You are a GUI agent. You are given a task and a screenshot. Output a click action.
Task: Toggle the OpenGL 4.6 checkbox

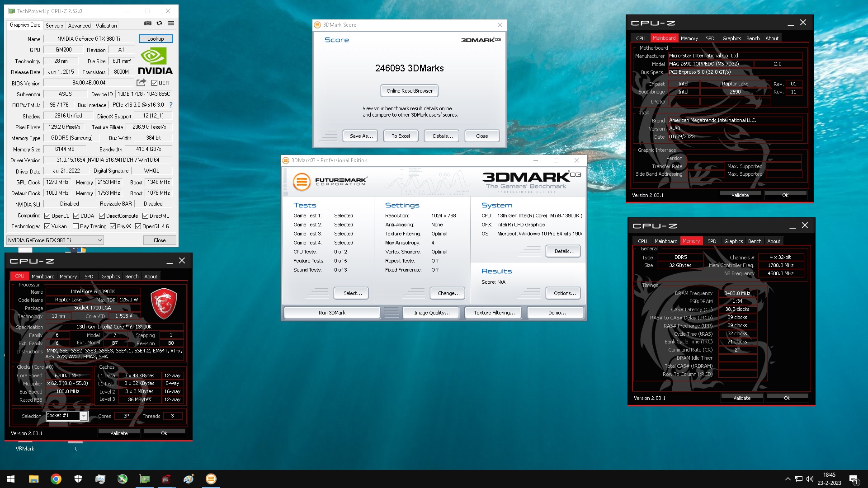138,226
